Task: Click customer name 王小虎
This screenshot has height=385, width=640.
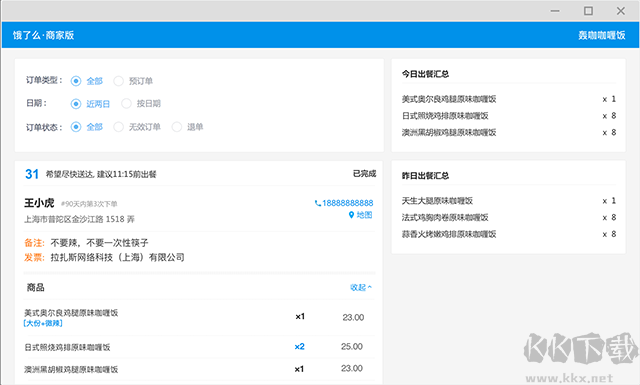Action: click(x=39, y=203)
